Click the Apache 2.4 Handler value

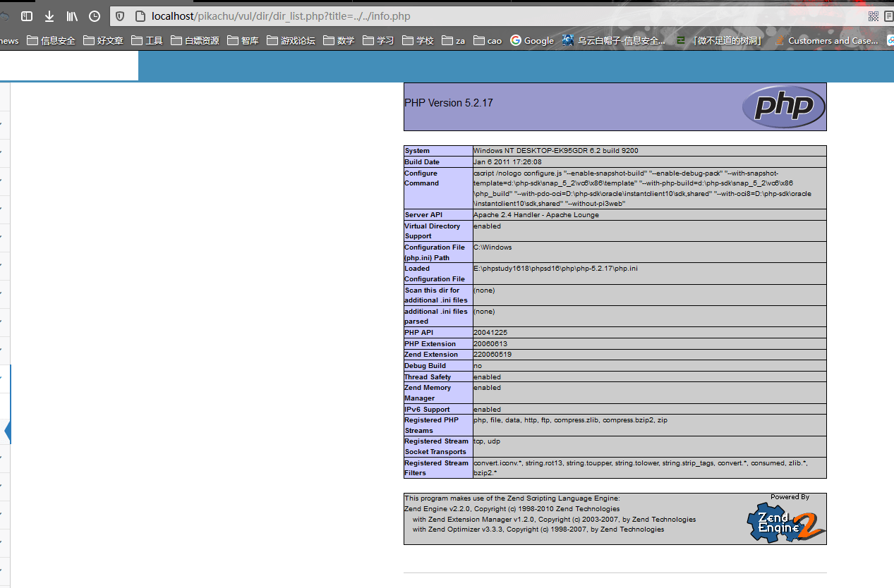536,215
